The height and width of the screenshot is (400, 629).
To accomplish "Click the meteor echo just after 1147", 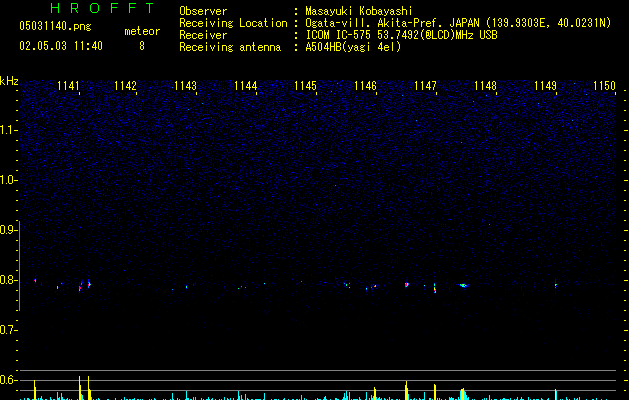I will coord(435,288).
